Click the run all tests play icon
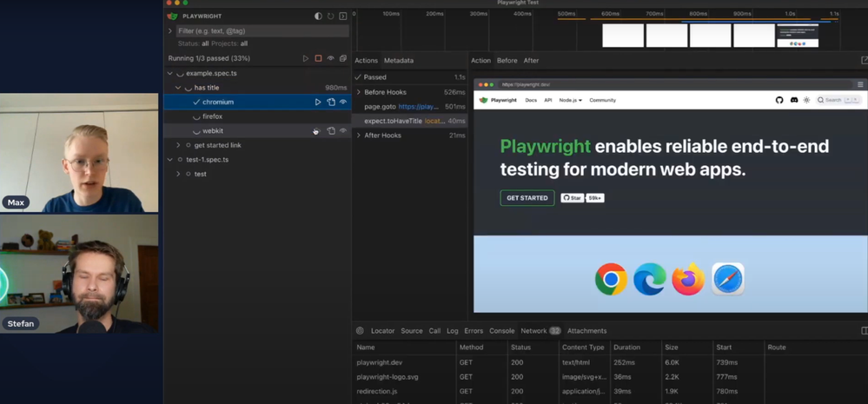Viewport: 868px width, 404px height. [306, 58]
